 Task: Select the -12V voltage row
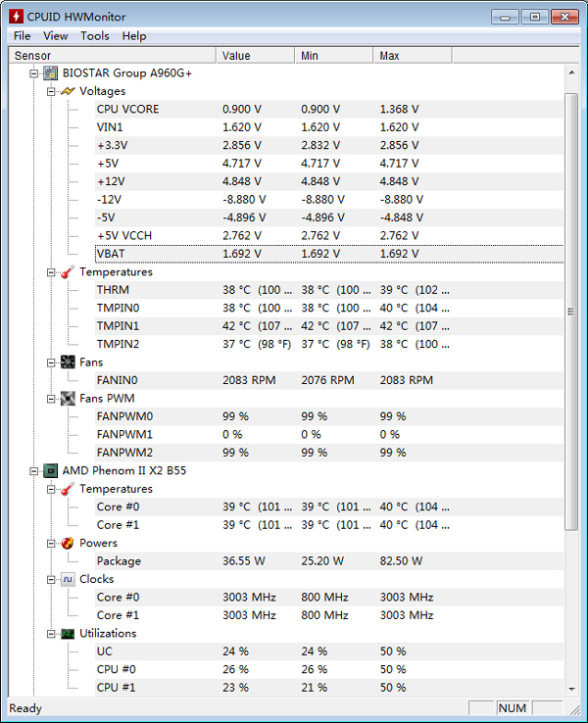click(x=329, y=200)
